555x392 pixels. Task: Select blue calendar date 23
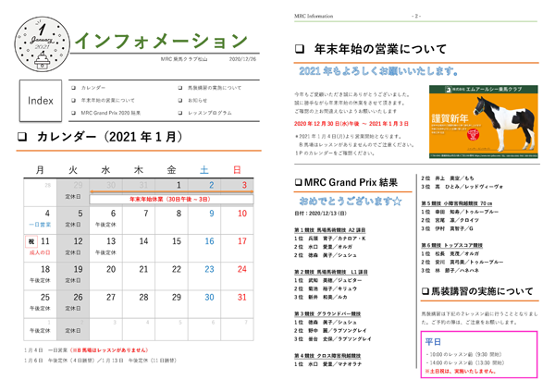click(x=209, y=269)
